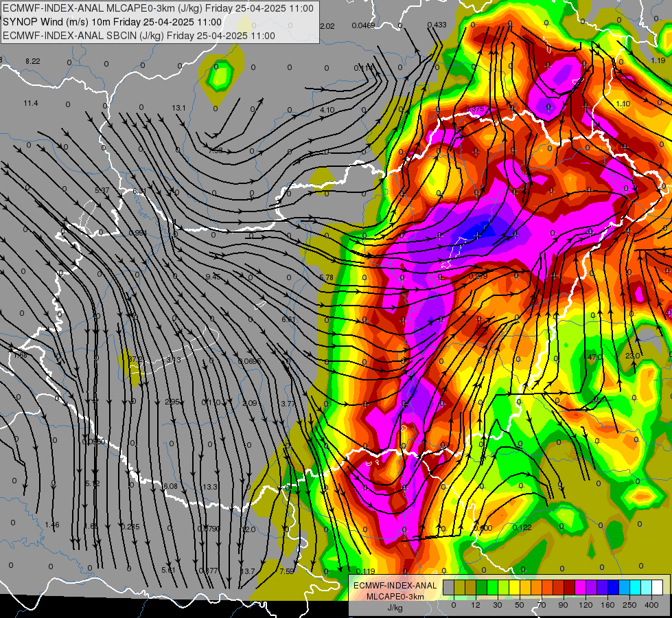Click the '7.59' map value

tap(287, 571)
